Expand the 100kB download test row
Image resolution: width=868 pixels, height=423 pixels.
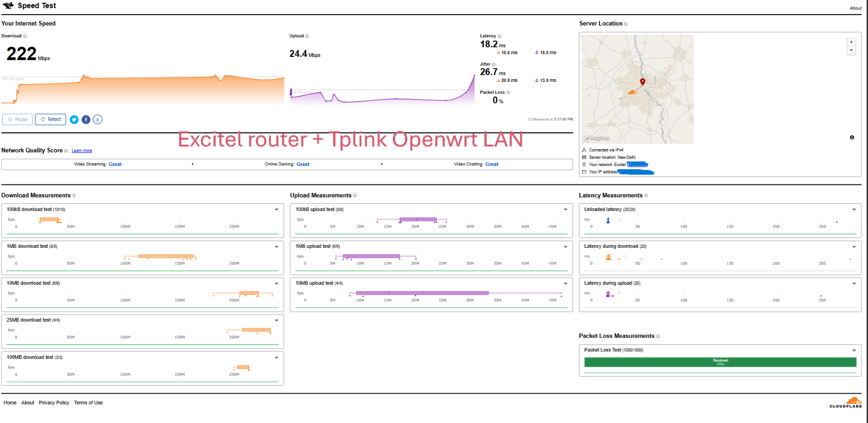point(277,209)
